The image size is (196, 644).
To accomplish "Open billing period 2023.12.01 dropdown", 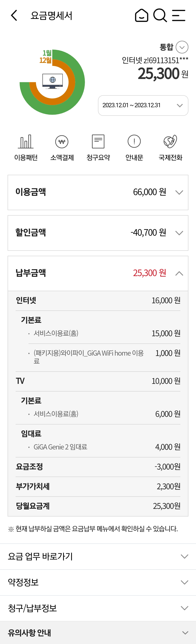I will pyautogui.click(x=143, y=105).
